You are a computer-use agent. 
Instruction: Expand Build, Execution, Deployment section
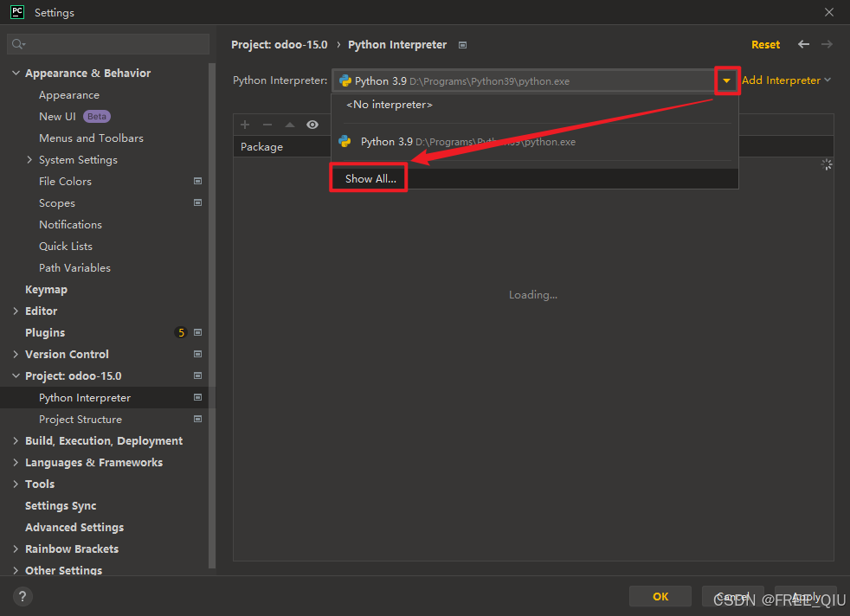[16, 440]
